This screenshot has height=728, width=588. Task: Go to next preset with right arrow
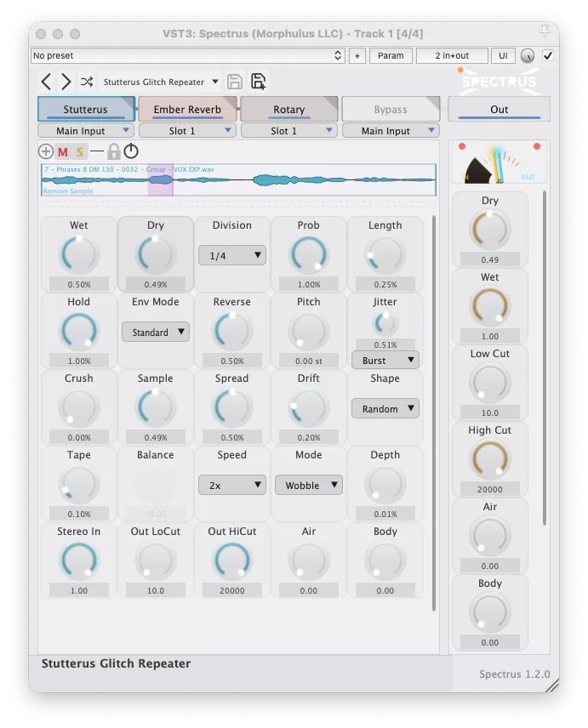coord(66,82)
